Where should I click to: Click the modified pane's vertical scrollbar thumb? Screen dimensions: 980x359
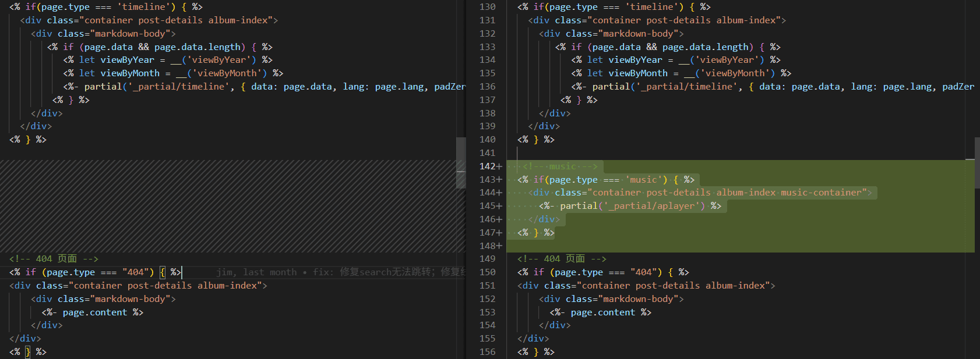pyautogui.click(x=977, y=163)
